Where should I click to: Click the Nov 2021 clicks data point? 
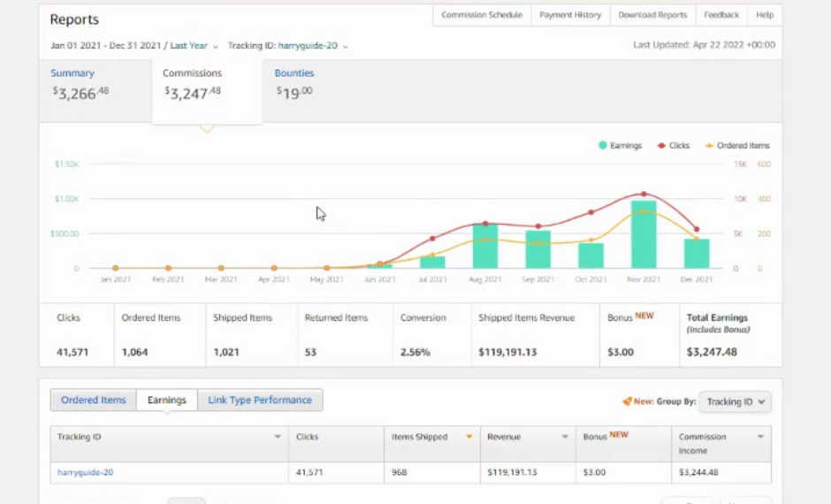[x=644, y=194]
